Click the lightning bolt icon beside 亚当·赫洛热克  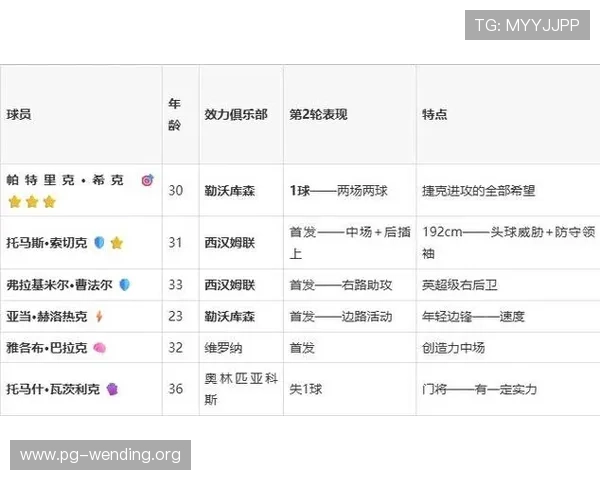click(99, 316)
